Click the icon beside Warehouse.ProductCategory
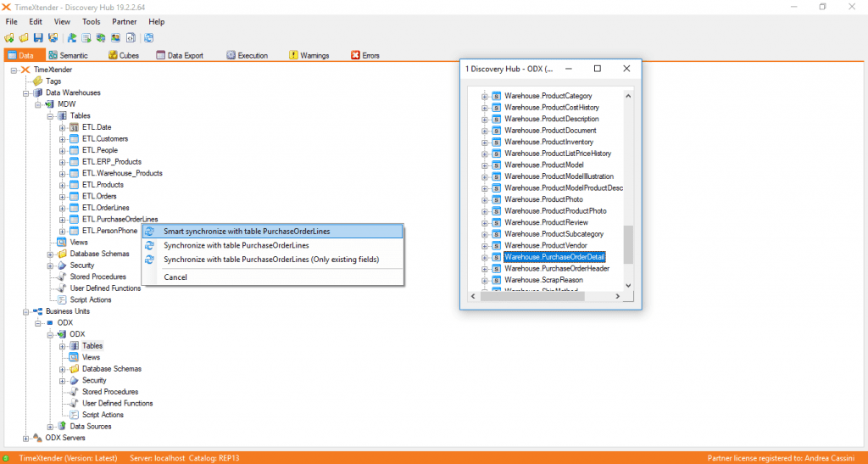 [497, 97]
